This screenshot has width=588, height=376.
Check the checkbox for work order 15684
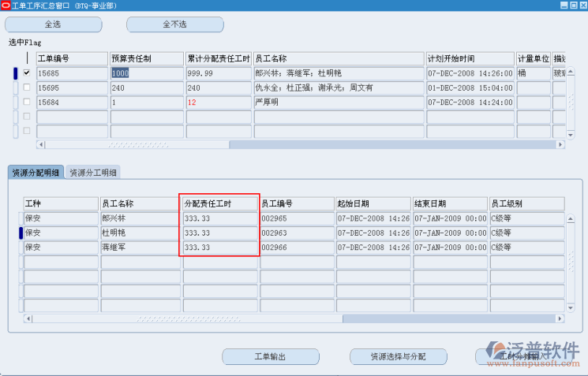27,102
